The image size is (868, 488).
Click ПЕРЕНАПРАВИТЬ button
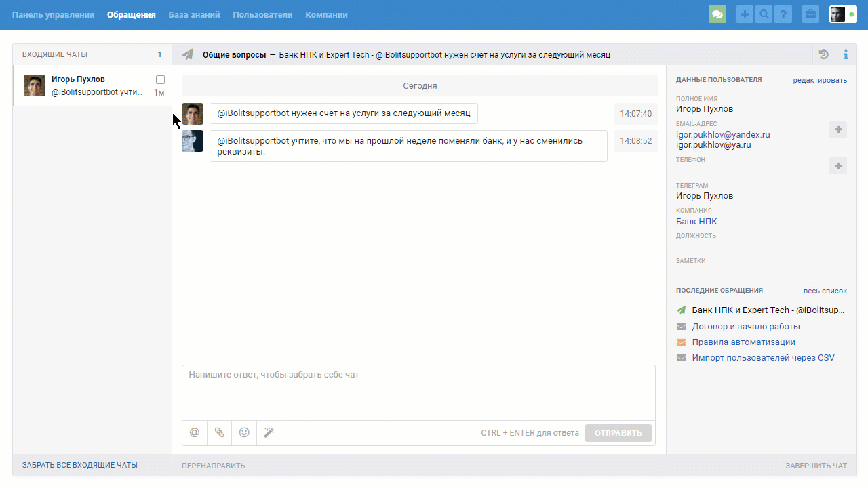pos(214,466)
